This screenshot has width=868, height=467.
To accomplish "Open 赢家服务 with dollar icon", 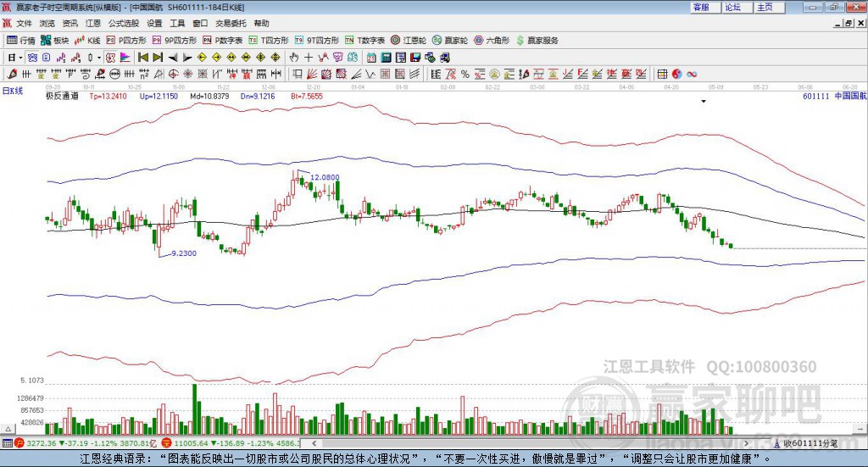I will pyautogui.click(x=537, y=41).
